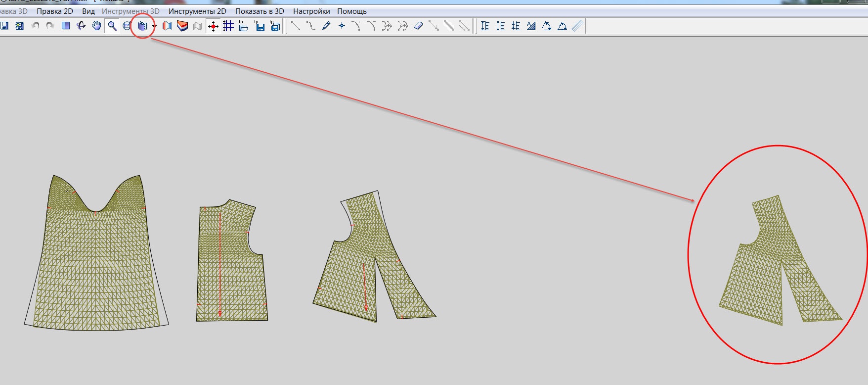
Task: Select the pencil drawing tool
Action: (326, 26)
